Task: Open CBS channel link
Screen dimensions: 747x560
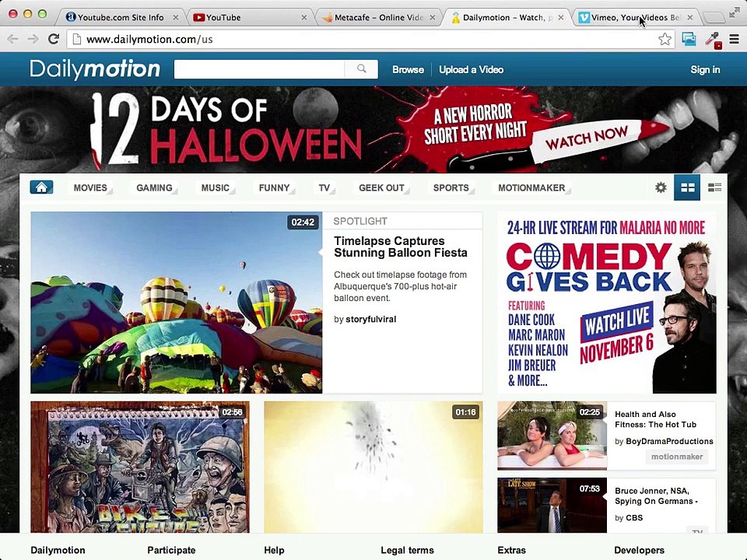Action: pos(634,518)
